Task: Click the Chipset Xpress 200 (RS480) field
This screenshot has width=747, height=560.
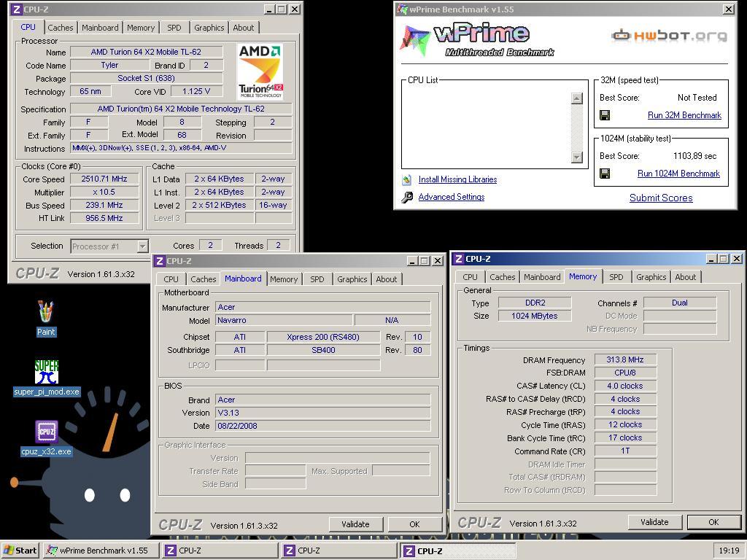Action: [x=323, y=337]
